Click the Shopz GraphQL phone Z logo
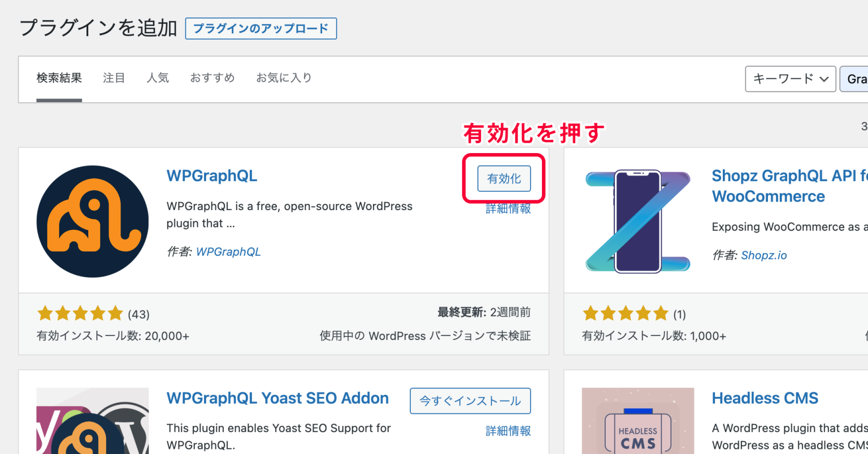 638,221
